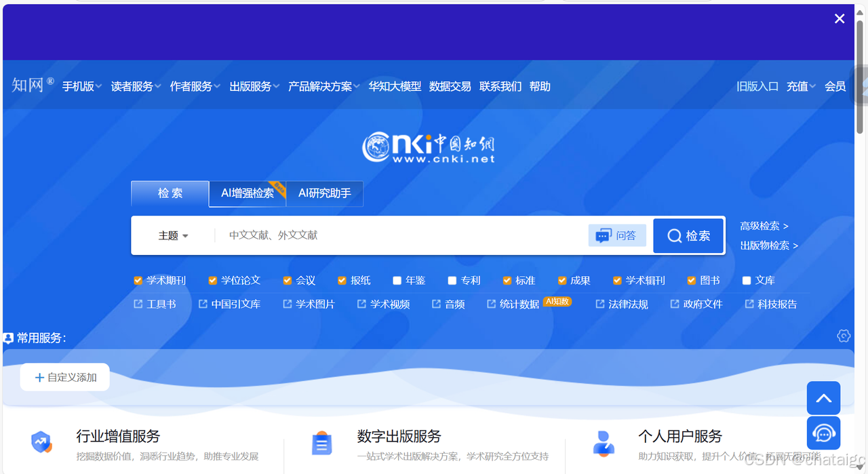Click the external link icon beside 科技报告
868x474 pixels.
pos(749,304)
